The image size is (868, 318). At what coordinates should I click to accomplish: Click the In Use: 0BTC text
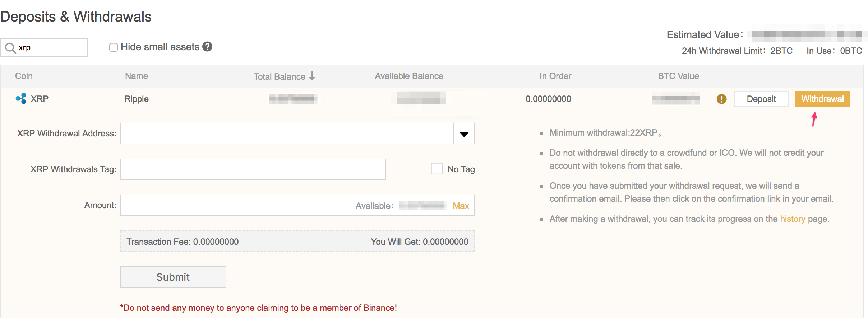click(834, 51)
